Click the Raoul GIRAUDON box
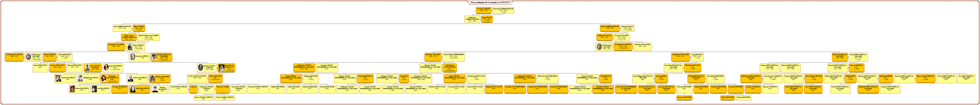Image resolution: width=980 pixels, height=105 pixels. (40, 68)
